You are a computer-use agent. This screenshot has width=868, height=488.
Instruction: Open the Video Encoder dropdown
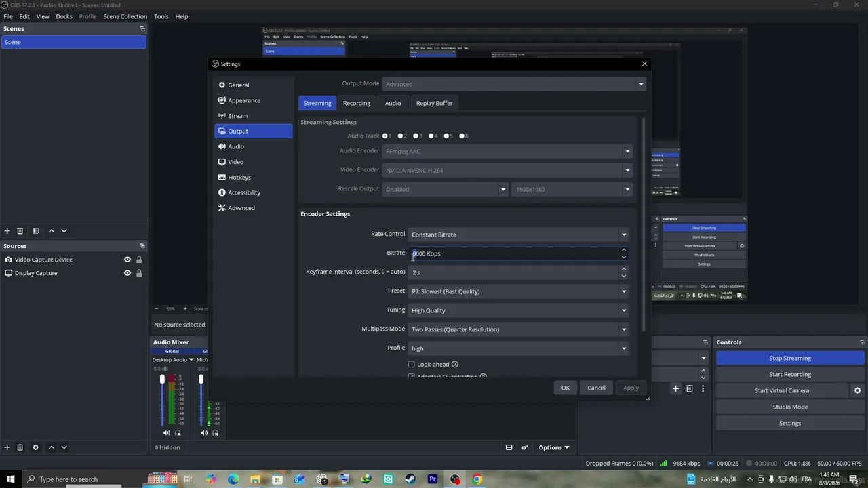(x=507, y=170)
